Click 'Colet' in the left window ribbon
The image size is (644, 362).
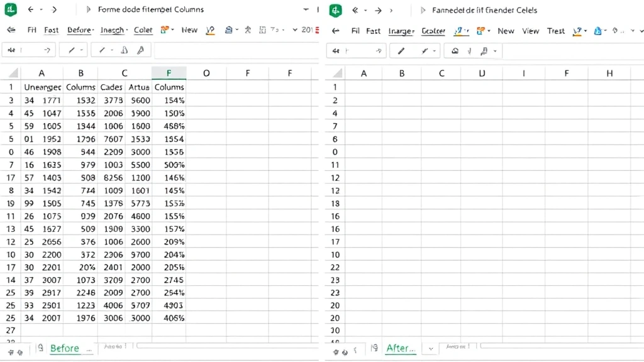143,30
